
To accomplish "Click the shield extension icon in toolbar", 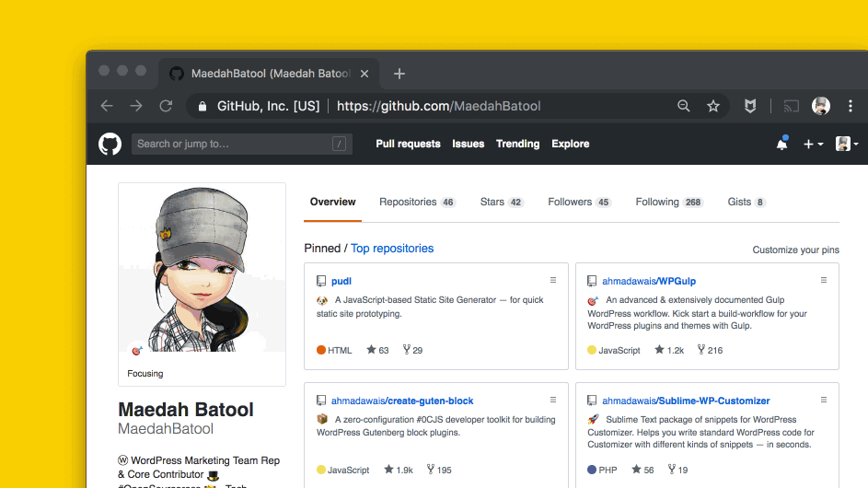I will [750, 106].
